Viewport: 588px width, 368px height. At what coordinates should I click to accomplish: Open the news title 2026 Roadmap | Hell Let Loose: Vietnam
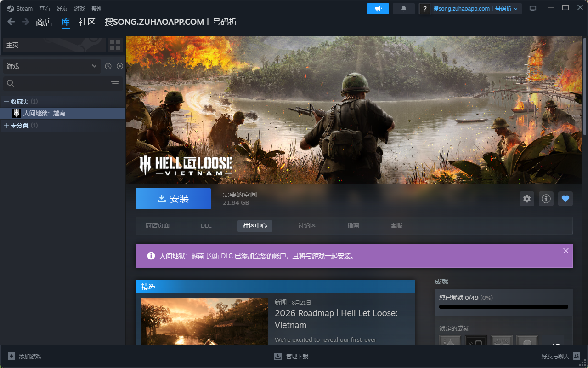[x=336, y=319]
